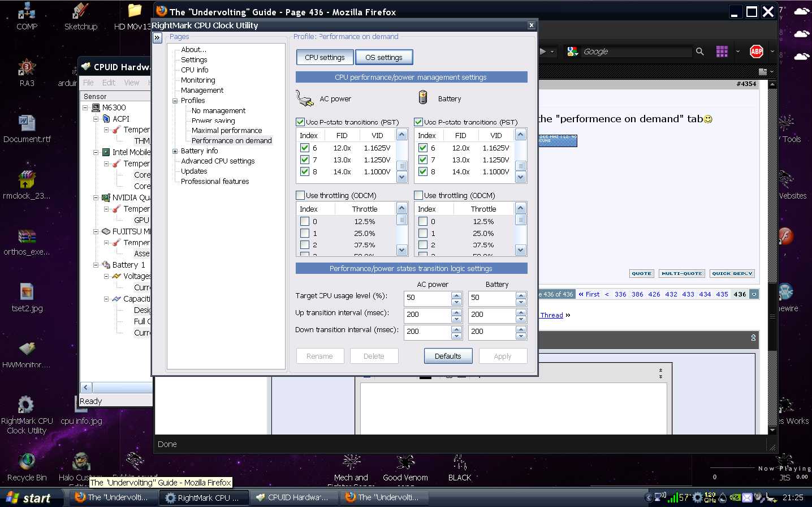812x507 pixels.
Task: Click the sidebar collapse arrows icon in RightMark
Action: pyautogui.click(x=158, y=38)
